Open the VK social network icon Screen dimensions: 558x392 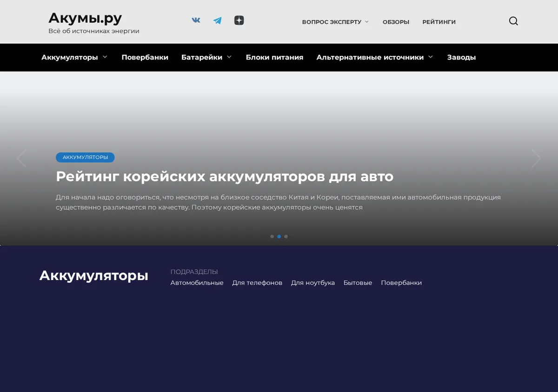point(196,20)
